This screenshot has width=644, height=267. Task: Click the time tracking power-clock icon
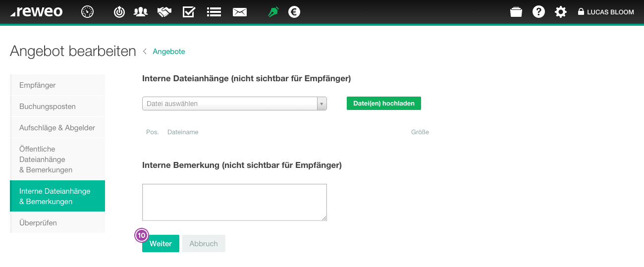click(x=119, y=12)
